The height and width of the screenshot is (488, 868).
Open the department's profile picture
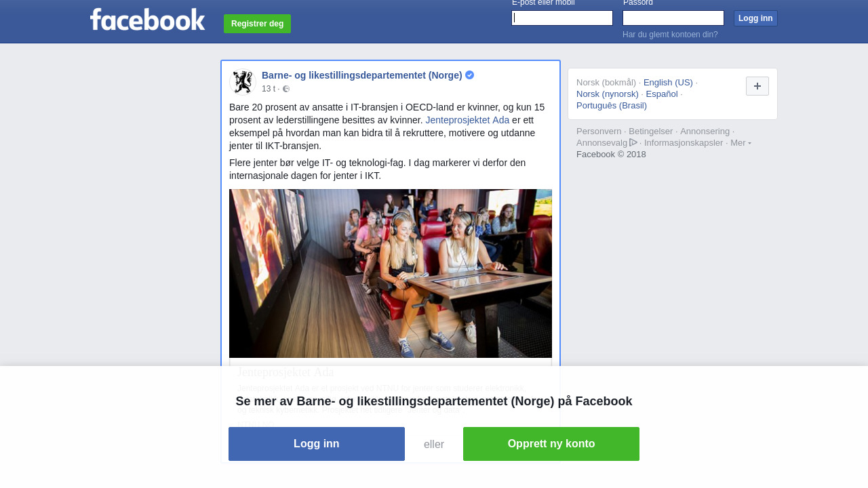pos(242,82)
